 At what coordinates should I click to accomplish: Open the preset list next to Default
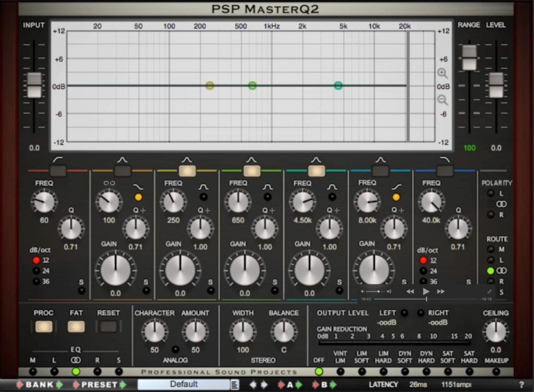point(234,385)
